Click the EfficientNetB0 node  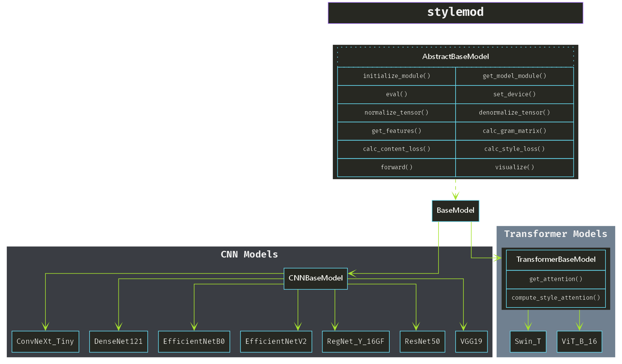194,342
